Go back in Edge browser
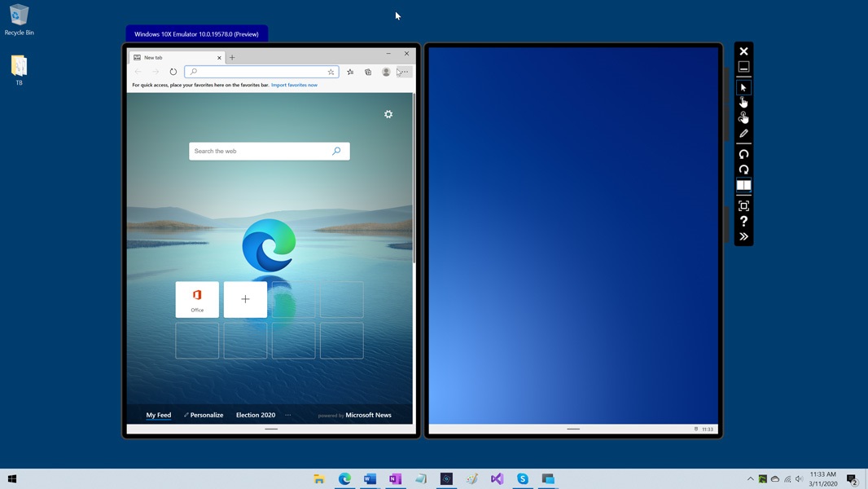The height and width of the screenshot is (489, 868). tap(138, 72)
